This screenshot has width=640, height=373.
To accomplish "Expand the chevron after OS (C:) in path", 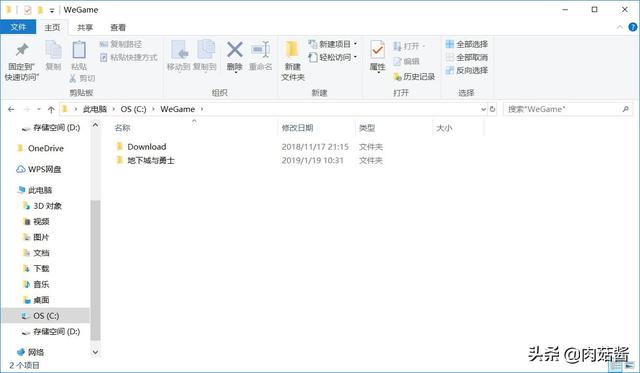I will click(x=153, y=109).
